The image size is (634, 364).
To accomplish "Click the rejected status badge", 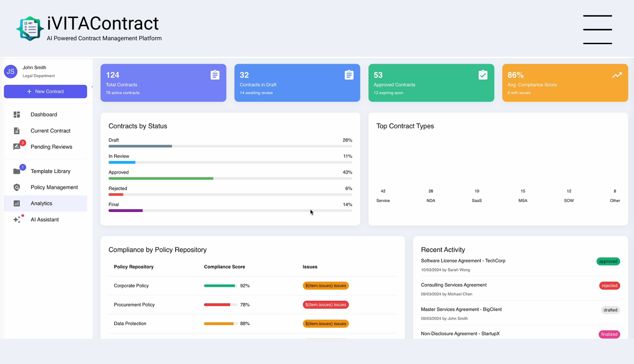I will pos(609,286).
